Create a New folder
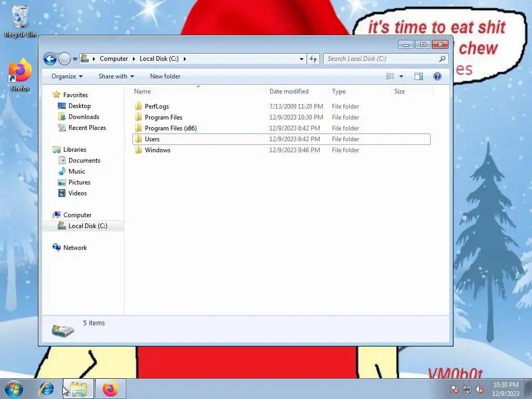 [x=165, y=76]
